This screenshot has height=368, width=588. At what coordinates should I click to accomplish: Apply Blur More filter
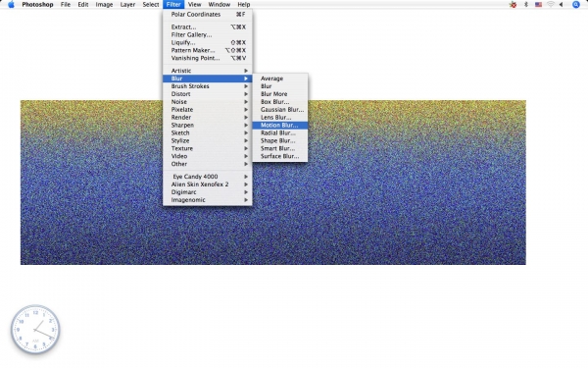pyautogui.click(x=280, y=94)
